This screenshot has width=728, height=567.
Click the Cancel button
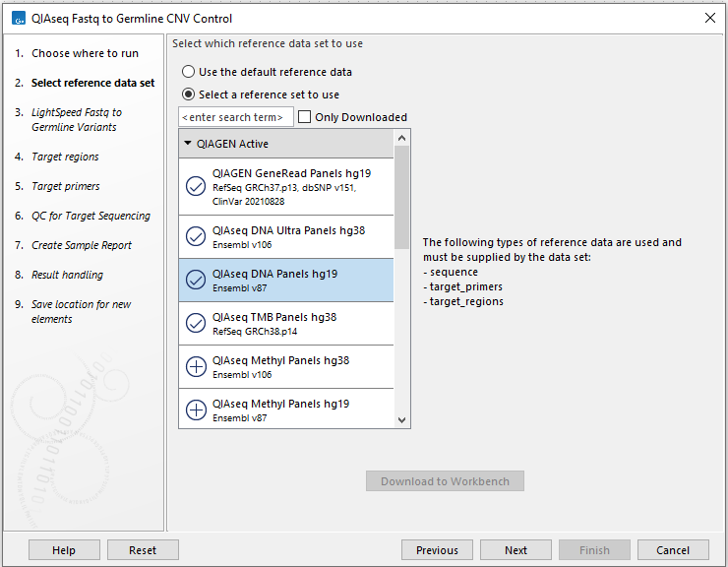[673, 550]
